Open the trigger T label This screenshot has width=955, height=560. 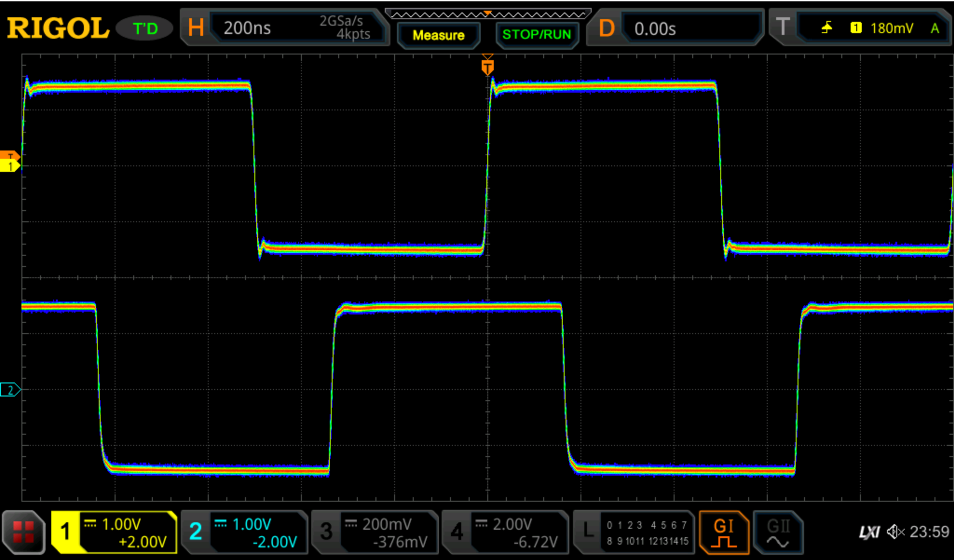tap(783, 27)
